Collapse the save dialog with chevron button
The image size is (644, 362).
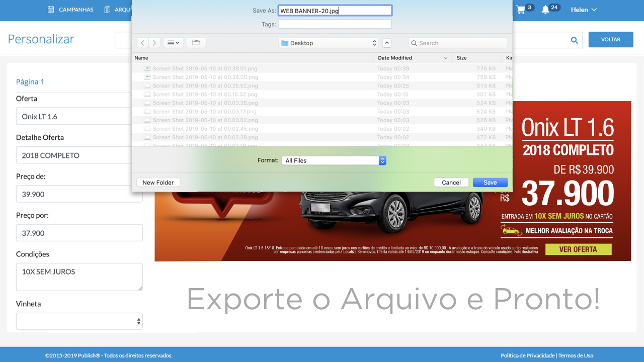(387, 43)
